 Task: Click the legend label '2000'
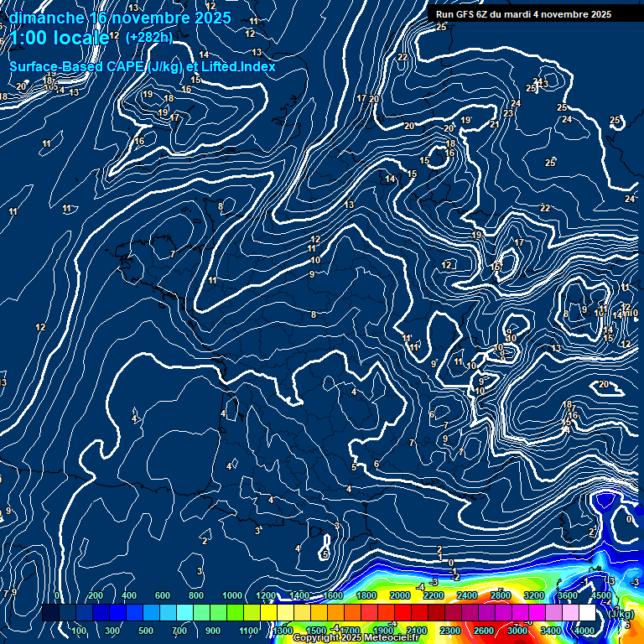(x=400, y=595)
